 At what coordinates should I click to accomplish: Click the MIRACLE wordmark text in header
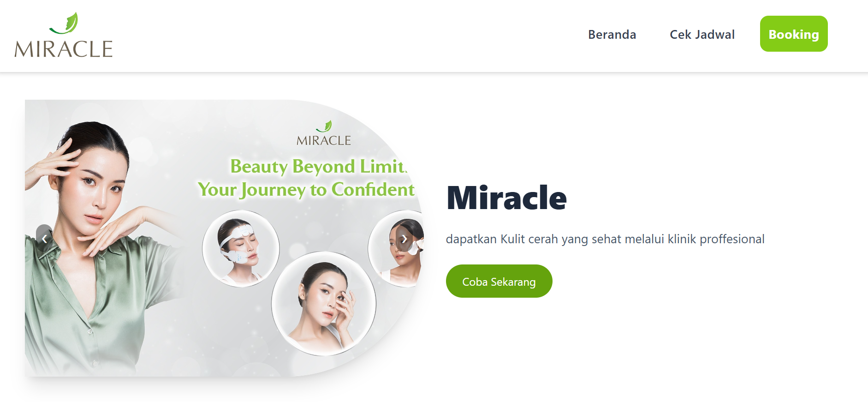[64, 49]
